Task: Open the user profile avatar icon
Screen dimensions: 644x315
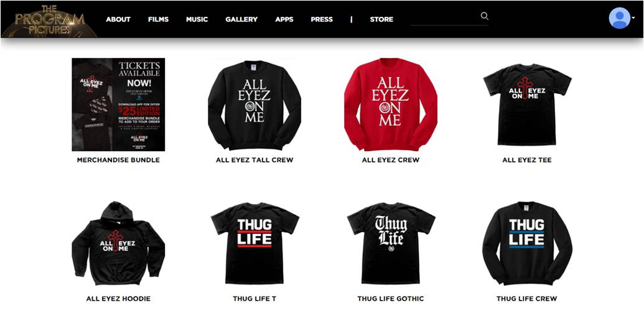Action: (619, 18)
